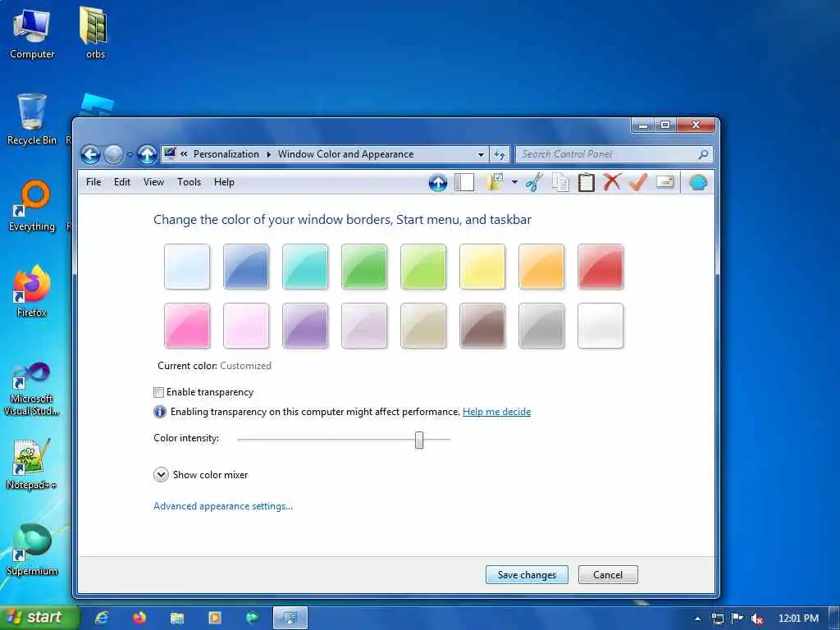
Task: Show hidden tray icons arrow
Action: (x=697, y=619)
